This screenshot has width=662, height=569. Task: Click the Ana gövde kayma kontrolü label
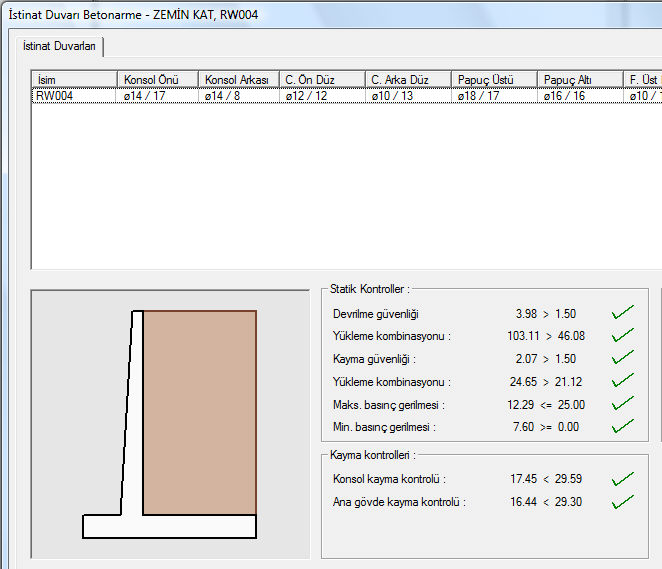click(x=399, y=502)
